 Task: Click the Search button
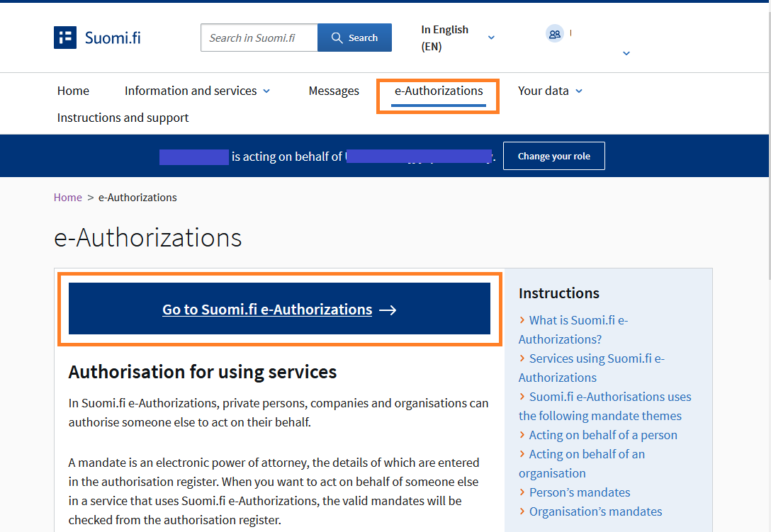(354, 38)
